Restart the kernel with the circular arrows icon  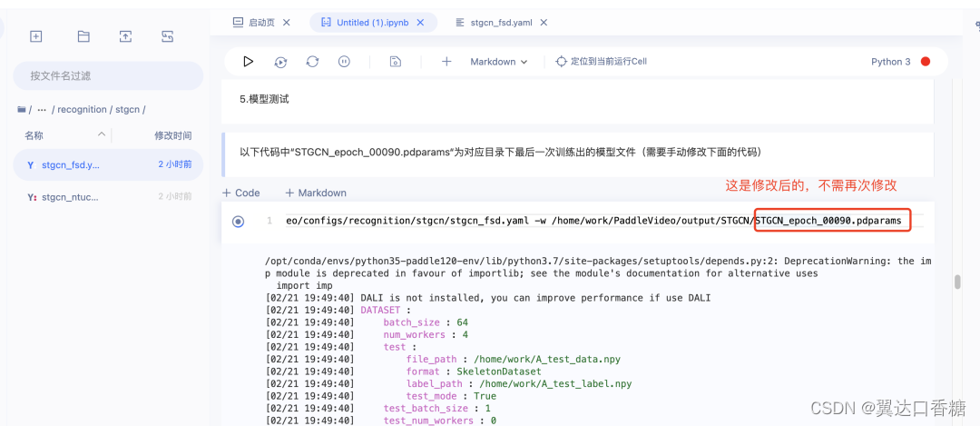coord(312,61)
